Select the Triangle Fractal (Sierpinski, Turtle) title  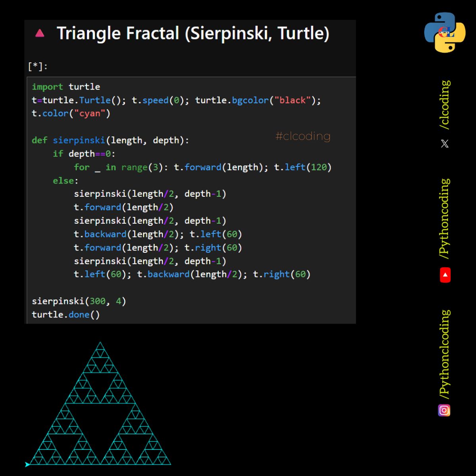point(193,33)
